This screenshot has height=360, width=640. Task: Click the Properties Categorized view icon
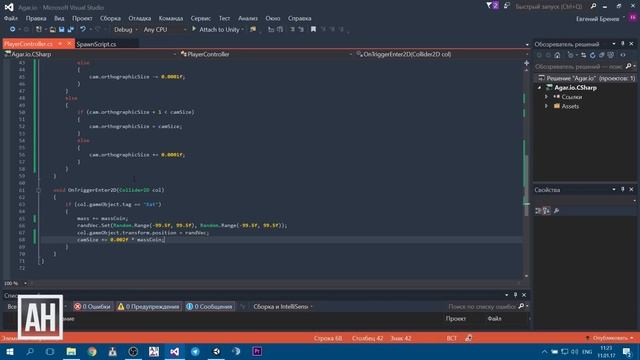(x=538, y=211)
